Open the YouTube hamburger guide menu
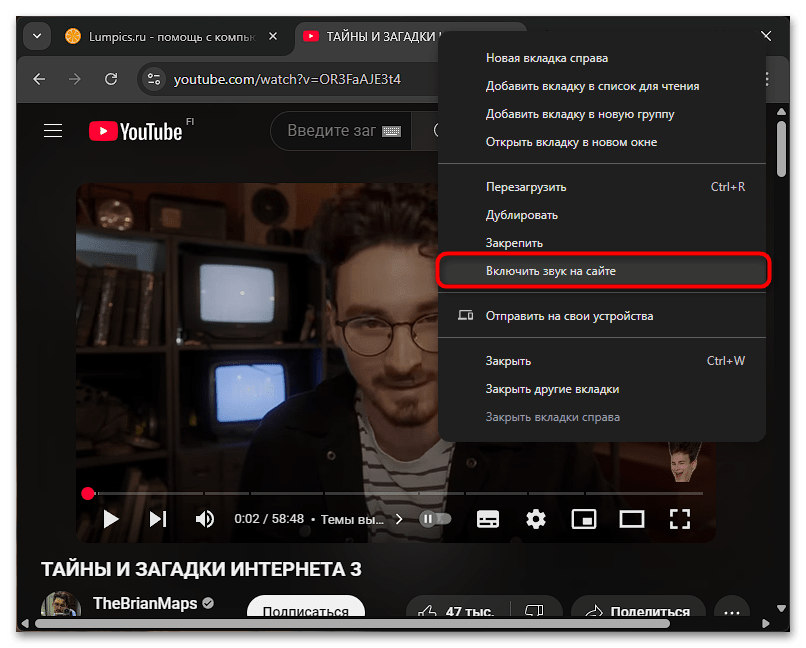806x648 pixels. point(53,131)
